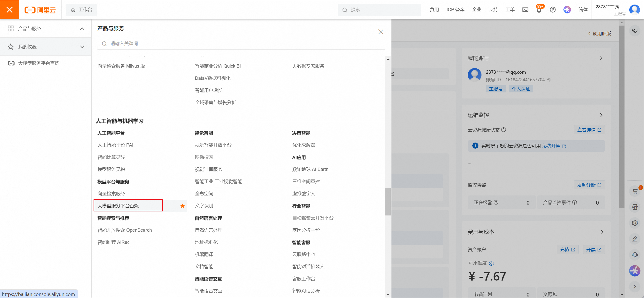
Task: Click the scroll down arrow of product panel
Action: tap(388, 294)
